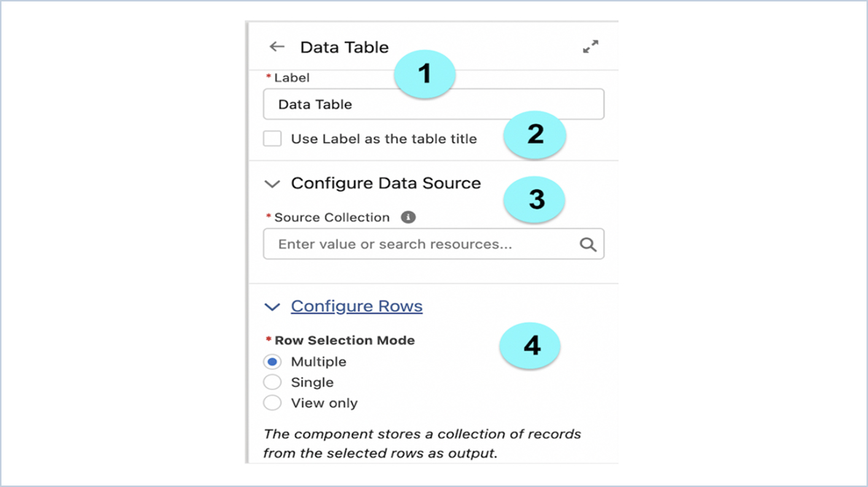Click the number 2 callout badge
The width and height of the screenshot is (868, 487).
[x=534, y=134]
